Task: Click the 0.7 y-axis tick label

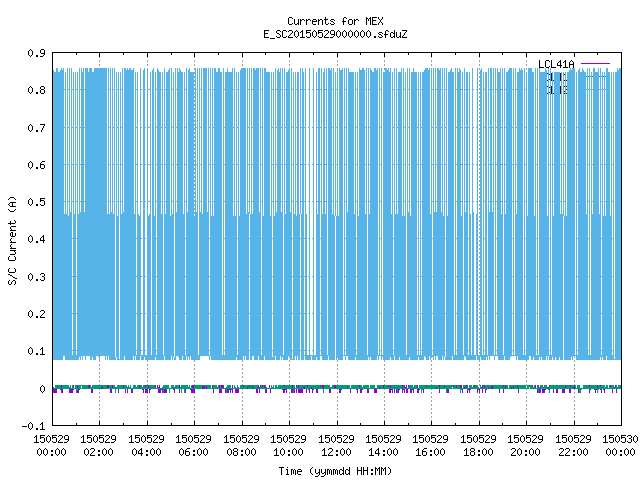Action: point(36,128)
